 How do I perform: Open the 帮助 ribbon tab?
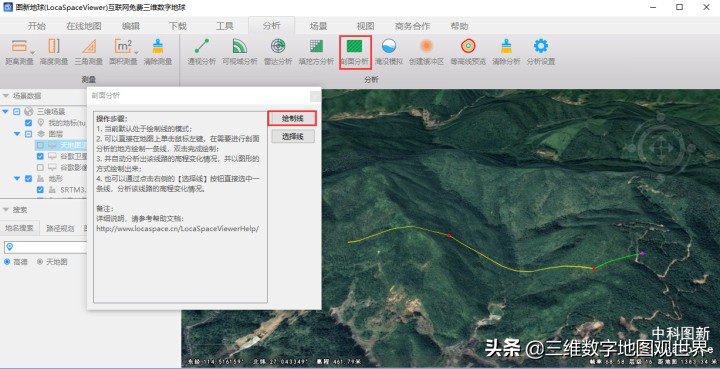[459, 26]
